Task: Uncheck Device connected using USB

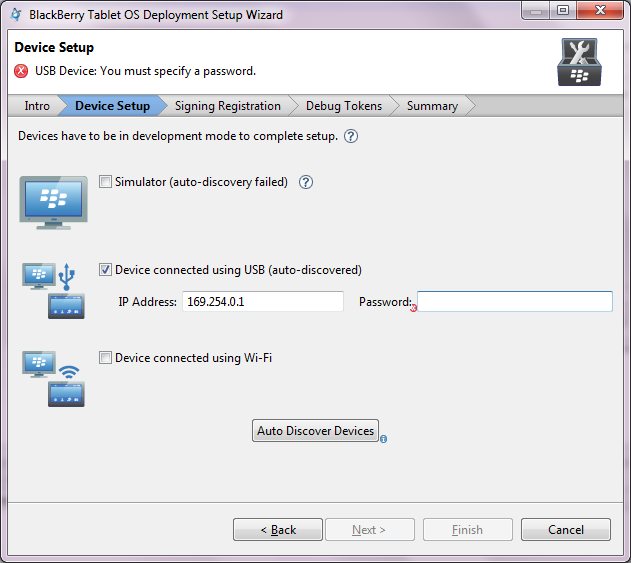Action: coord(105,270)
